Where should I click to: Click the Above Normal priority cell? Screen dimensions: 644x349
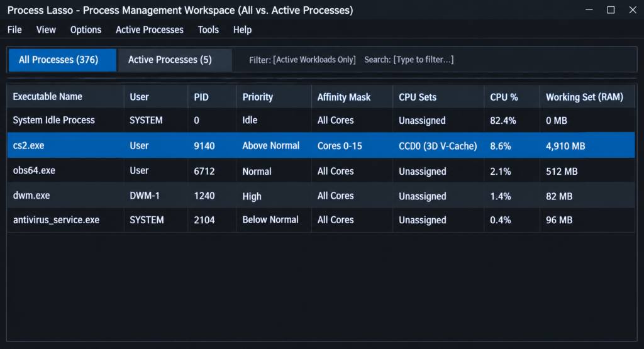(x=270, y=145)
